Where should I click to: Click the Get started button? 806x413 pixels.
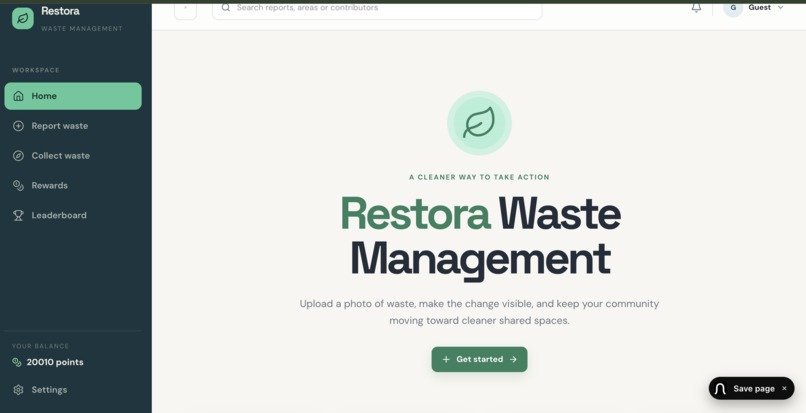pos(479,360)
